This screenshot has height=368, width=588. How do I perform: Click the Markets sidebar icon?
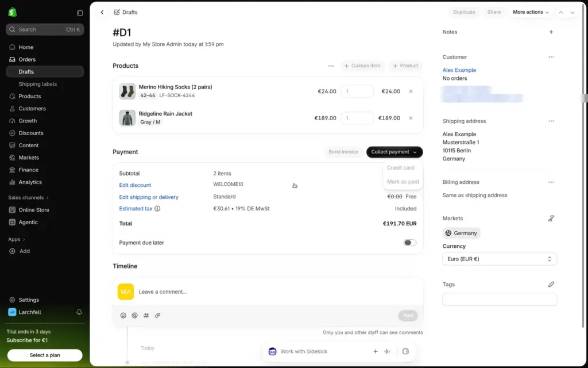point(13,158)
